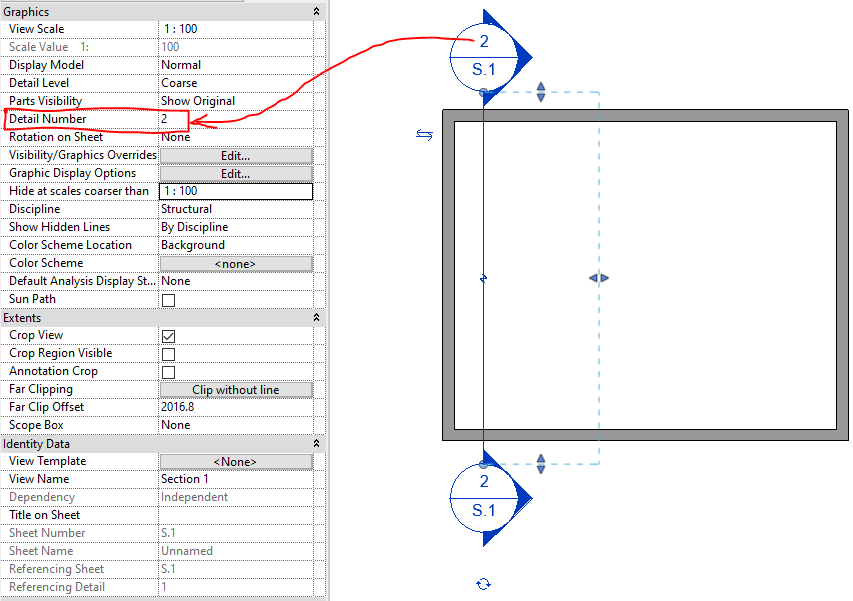Click the flip section direction arrows icon
Screen dimensions: 853x601
coord(424,134)
